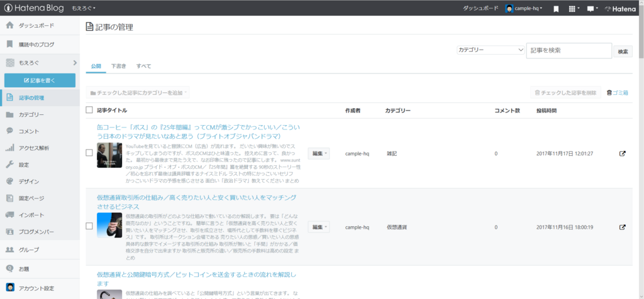Click the bookmark icon beside 購読中のブログ
This screenshot has height=299, width=644.
(10, 44)
